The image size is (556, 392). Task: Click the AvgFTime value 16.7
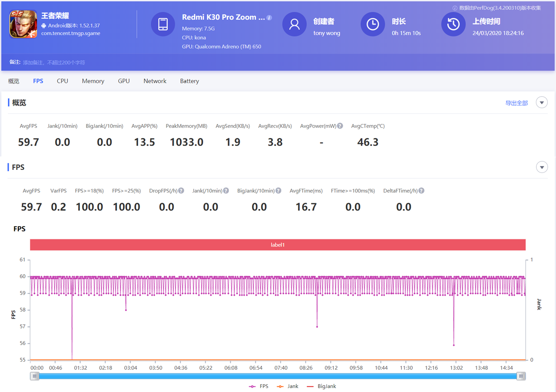coord(306,207)
